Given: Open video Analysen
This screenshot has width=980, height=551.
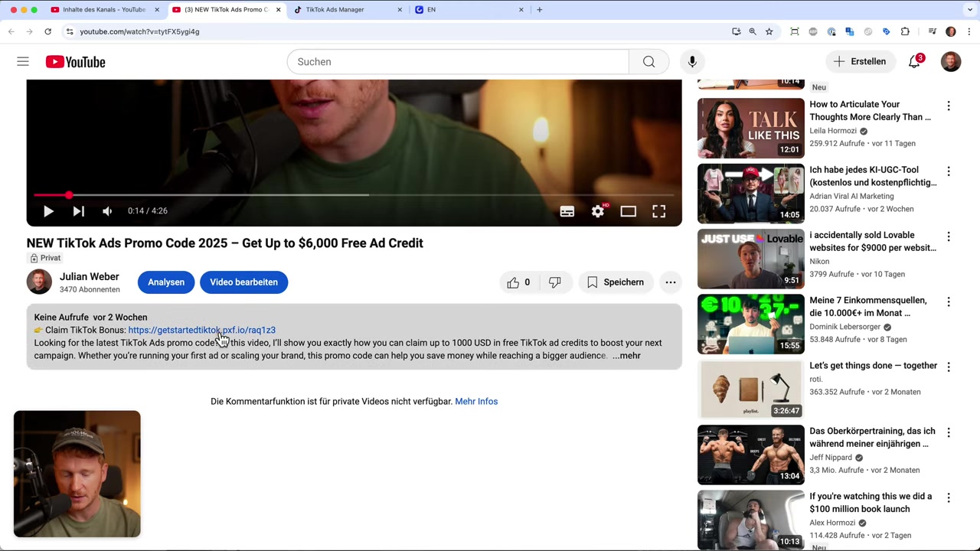Looking at the screenshot, I should click(x=166, y=282).
